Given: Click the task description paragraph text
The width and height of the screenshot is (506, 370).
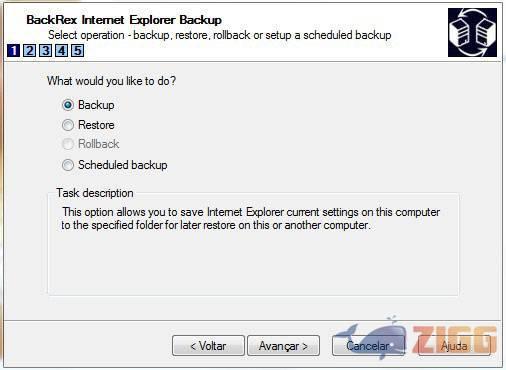Looking at the screenshot, I should [250, 219].
